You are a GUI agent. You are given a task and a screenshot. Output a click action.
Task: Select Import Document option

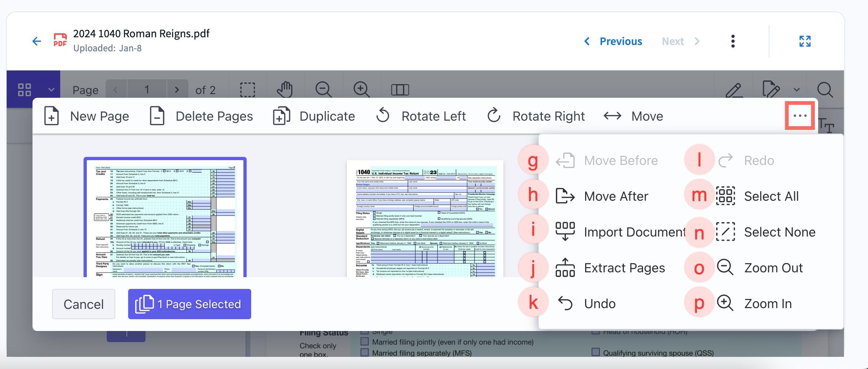click(x=634, y=232)
